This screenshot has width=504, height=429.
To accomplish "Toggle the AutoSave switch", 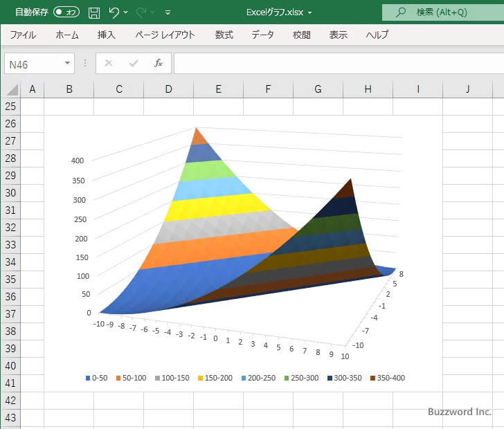I will pyautogui.click(x=66, y=12).
